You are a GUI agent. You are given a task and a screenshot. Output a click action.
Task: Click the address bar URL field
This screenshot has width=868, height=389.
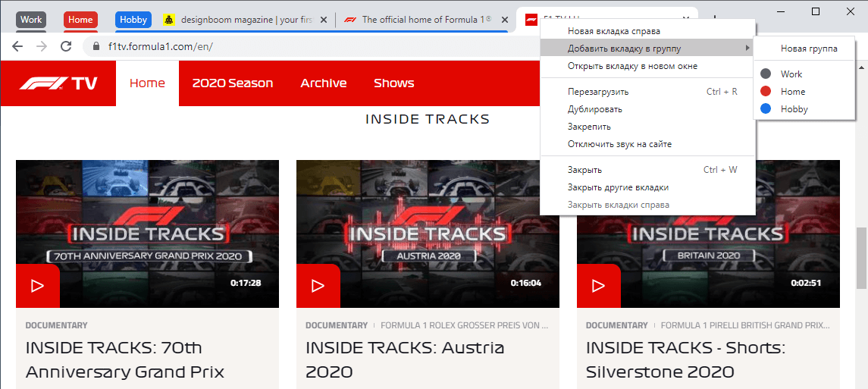(310, 46)
